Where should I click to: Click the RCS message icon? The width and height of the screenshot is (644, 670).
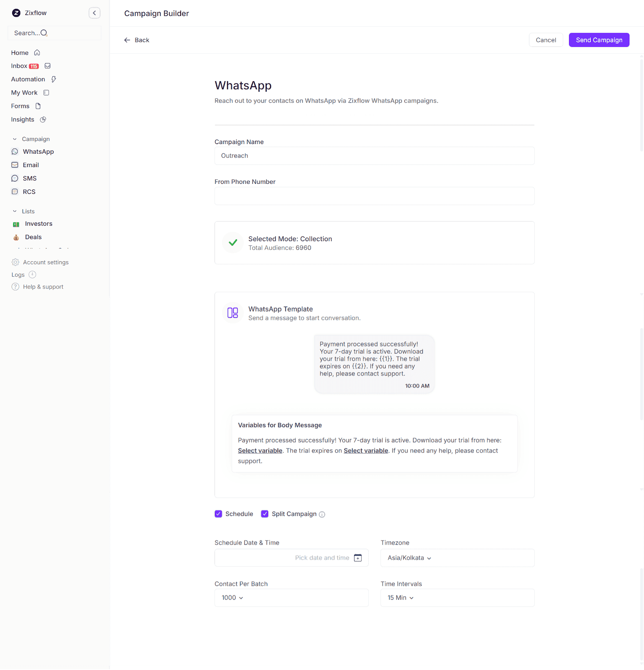tap(15, 192)
